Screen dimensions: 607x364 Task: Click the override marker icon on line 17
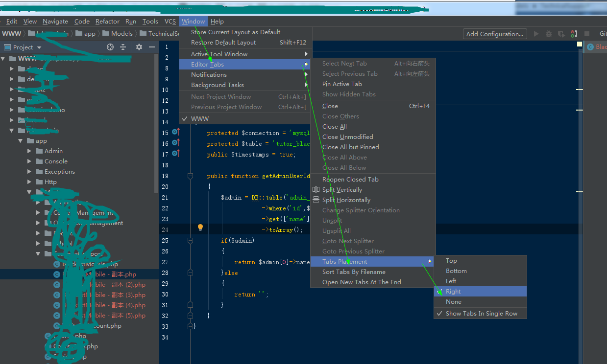tap(176, 154)
